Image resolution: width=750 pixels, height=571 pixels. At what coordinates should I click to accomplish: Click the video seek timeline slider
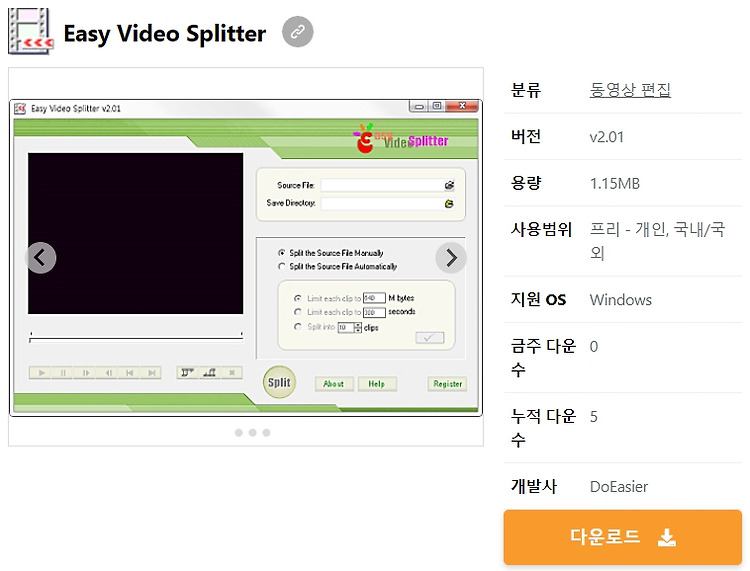pyautogui.click(x=136, y=338)
